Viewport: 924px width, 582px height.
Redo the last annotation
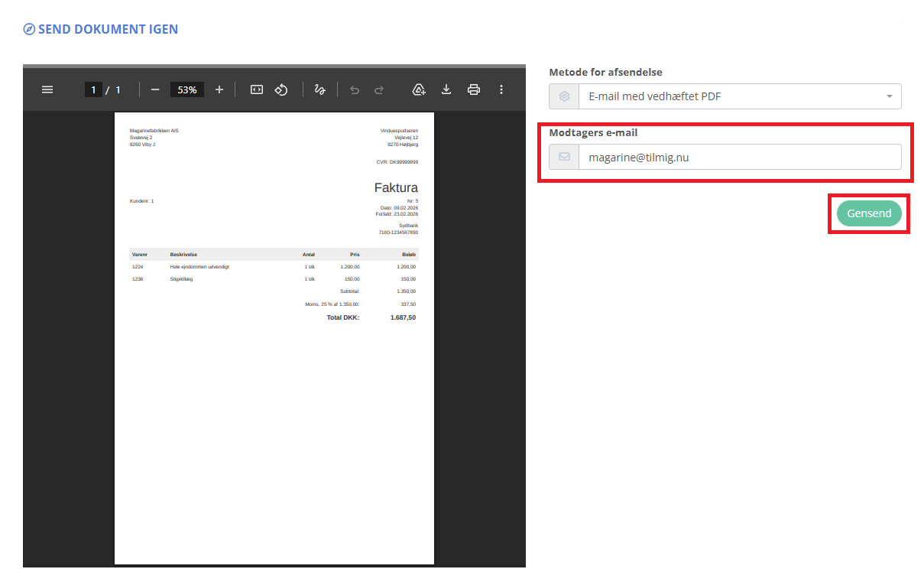pyautogui.click(x=378, y=89)
